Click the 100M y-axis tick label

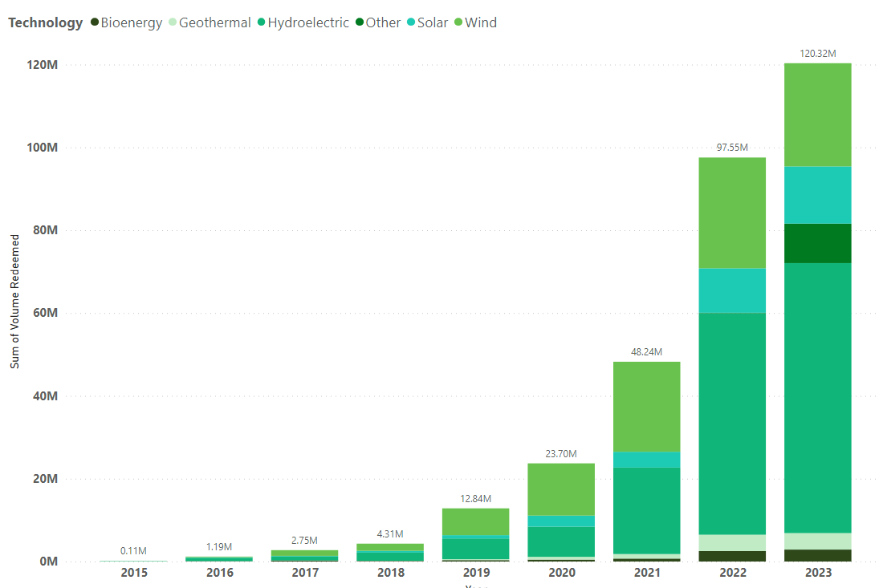click(x=42, y=148)
